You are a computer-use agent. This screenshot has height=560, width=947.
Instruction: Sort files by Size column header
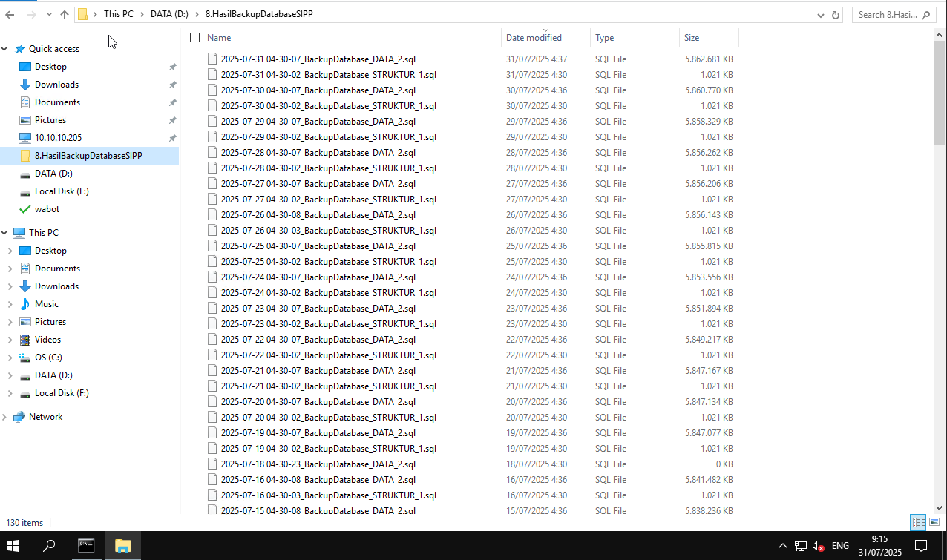tap(692, 38)
